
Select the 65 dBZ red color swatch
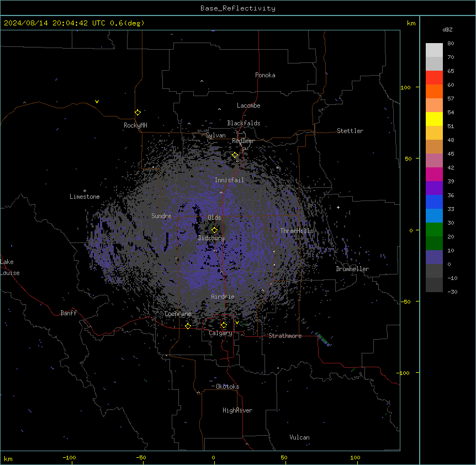434,77
